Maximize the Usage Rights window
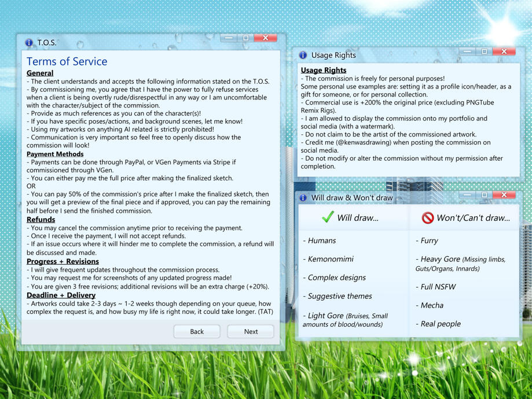 pyautogui.click(x=484, y=51)
